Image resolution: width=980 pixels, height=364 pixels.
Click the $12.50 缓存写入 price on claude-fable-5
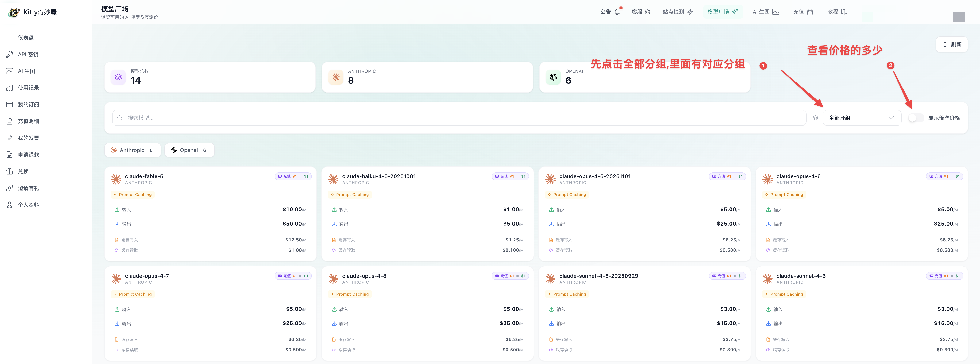296,240
